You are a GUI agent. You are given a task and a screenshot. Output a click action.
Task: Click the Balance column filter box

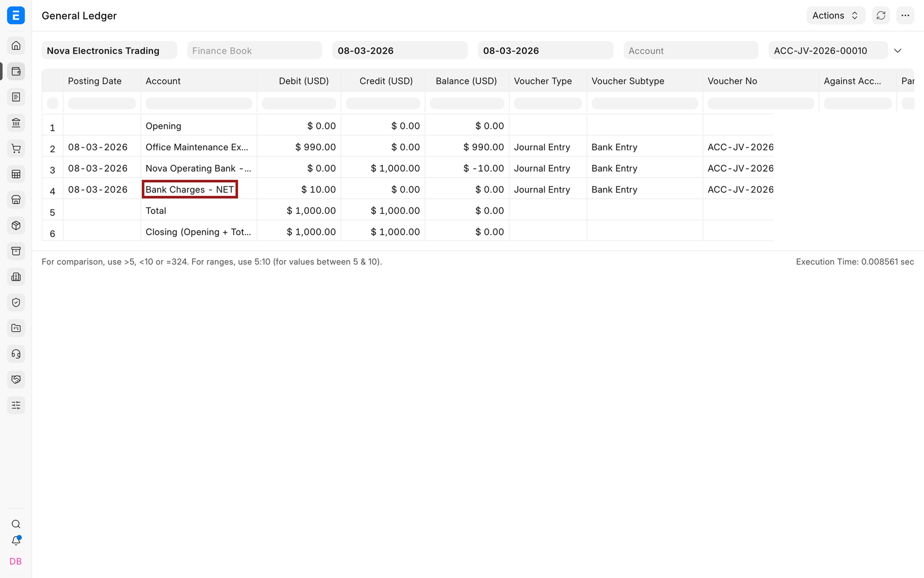click(x=467, y=103)
